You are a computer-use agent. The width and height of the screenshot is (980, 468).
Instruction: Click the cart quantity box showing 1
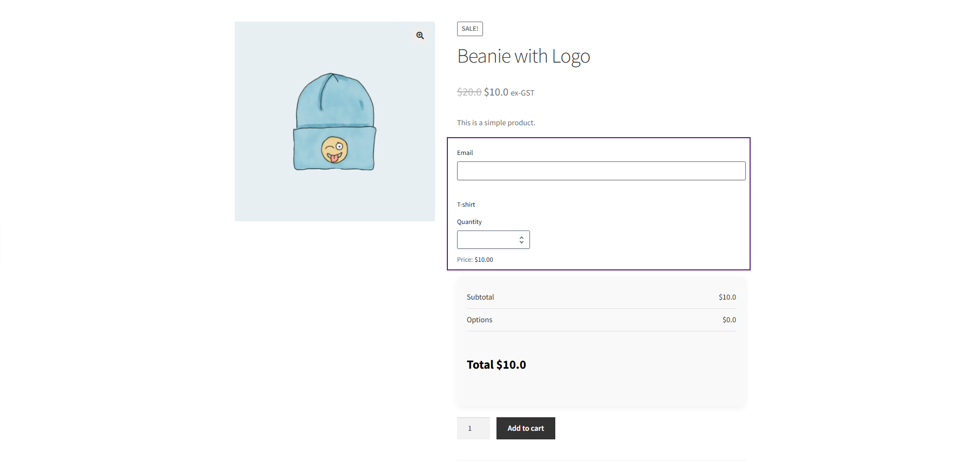(x=473, y=429)
